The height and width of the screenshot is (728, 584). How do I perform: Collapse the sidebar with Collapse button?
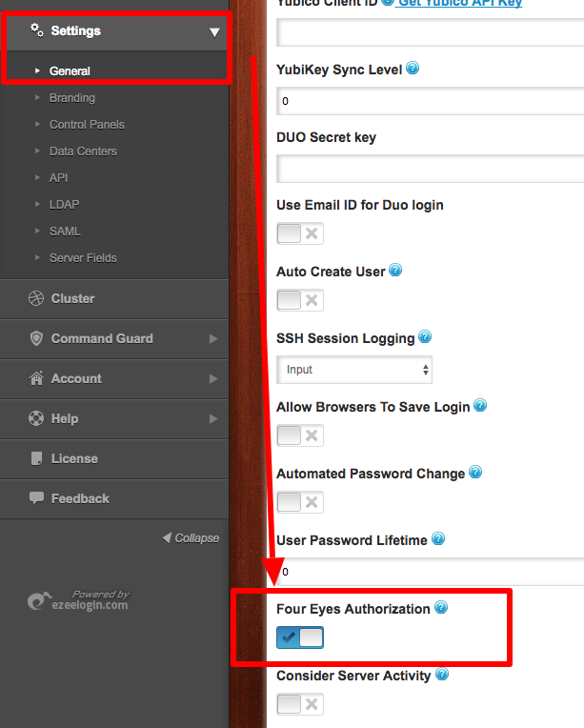(x=191, y=538)
